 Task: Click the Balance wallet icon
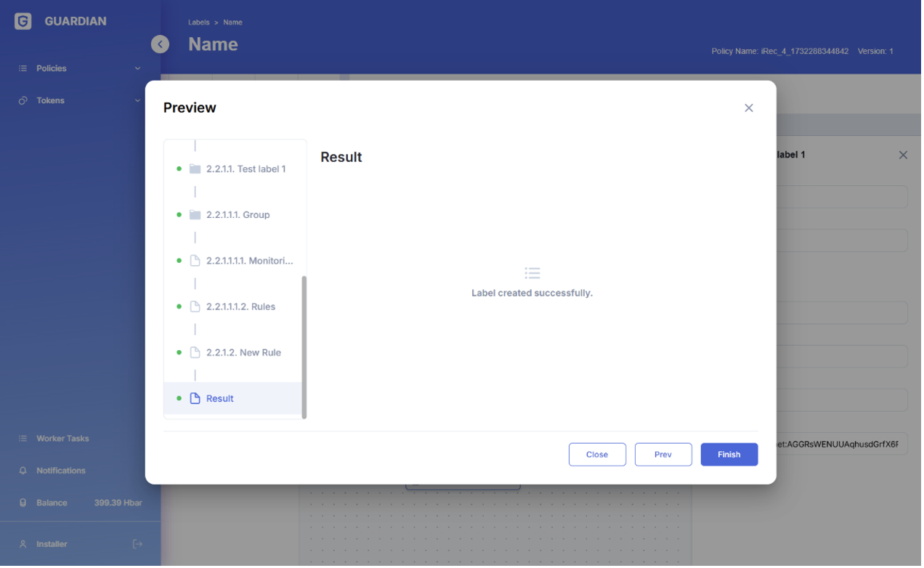23,503
